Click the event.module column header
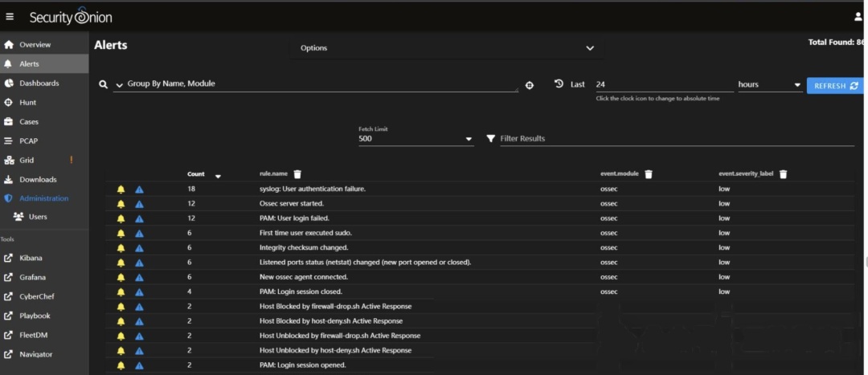 coord(620,173)
